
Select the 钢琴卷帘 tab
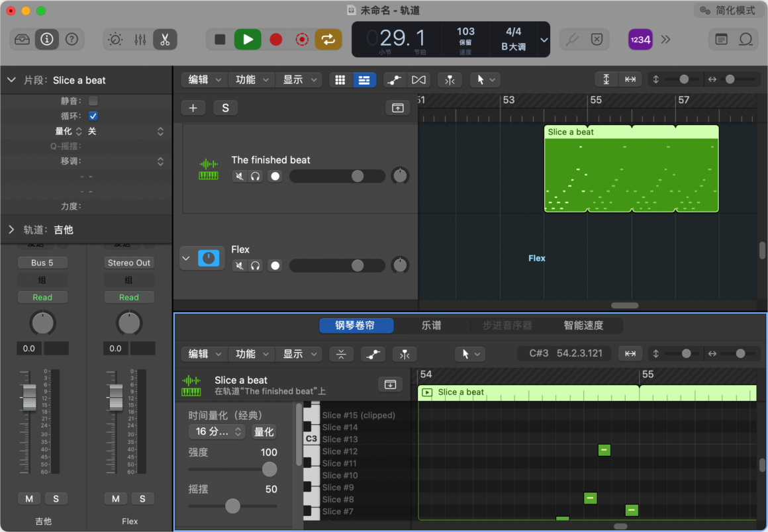[356, 326]
